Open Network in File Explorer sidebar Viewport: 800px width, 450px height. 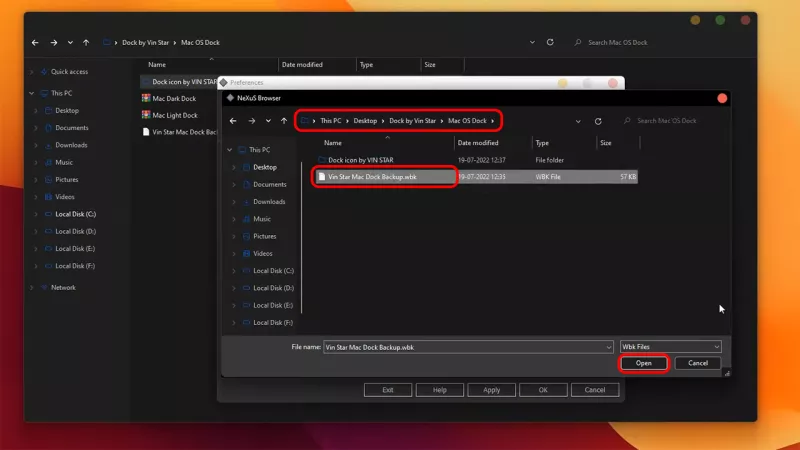tap(63, 288)
